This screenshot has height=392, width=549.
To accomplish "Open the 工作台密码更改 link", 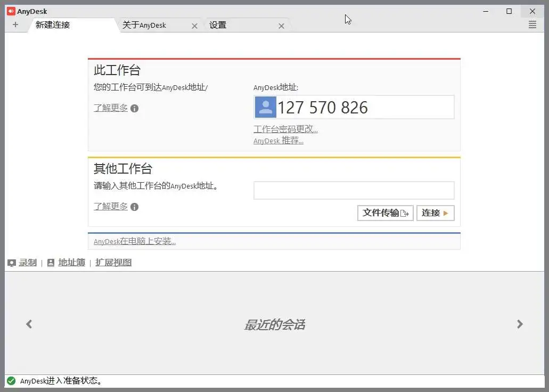I will (x=285, y=129).
